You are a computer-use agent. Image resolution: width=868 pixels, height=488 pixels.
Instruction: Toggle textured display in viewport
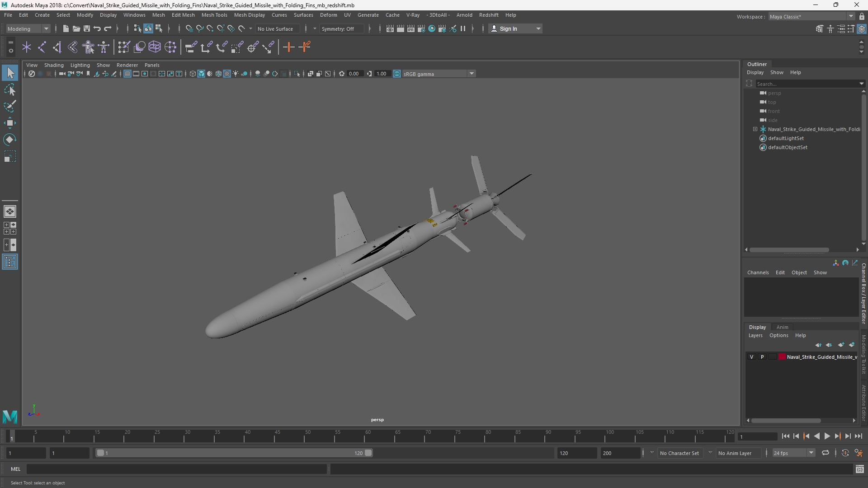click(x=227, y=74)
